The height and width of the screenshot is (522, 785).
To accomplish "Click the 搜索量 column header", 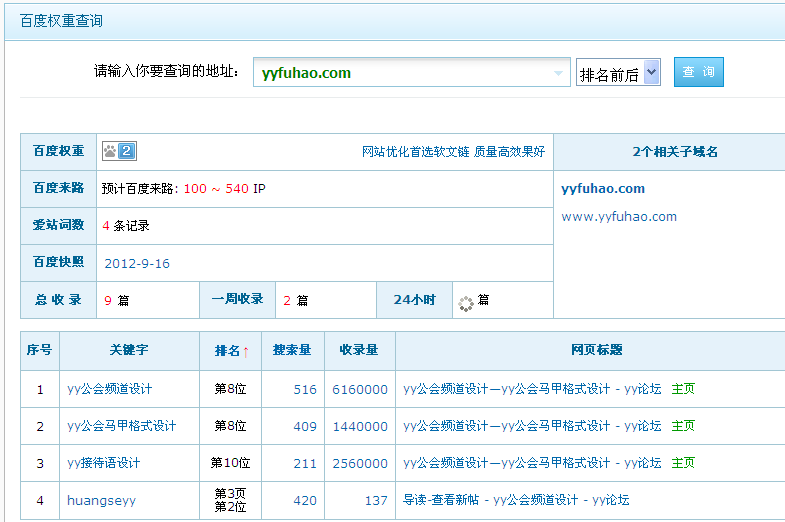I will pyautogui.click(x=292, y=351).
